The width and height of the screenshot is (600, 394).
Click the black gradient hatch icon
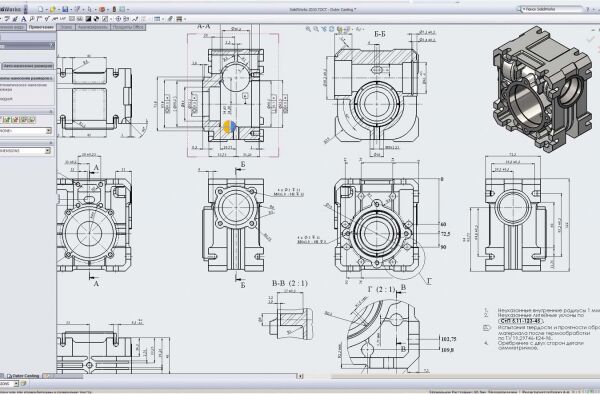88,19
